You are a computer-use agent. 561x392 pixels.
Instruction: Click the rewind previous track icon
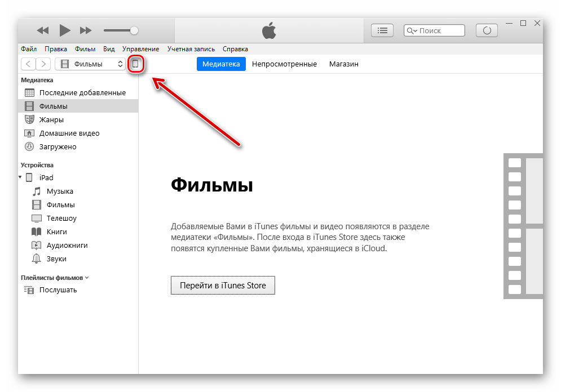coord(43,30)
